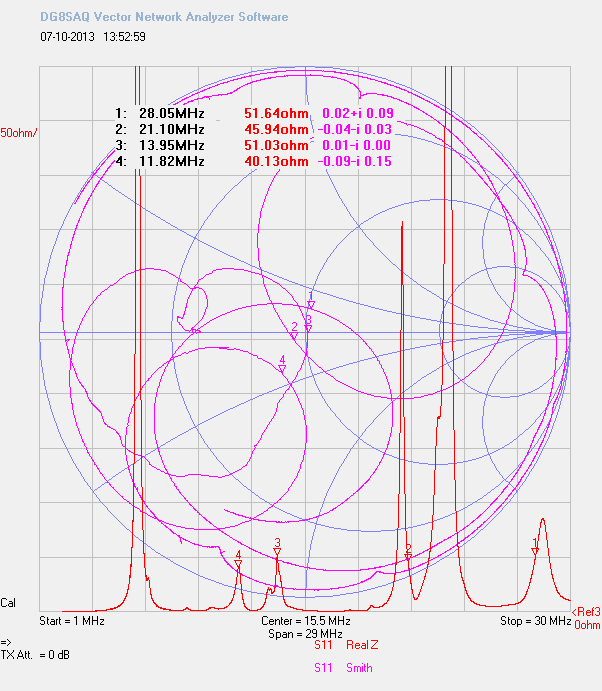Click the 11.82MHz marker frequency readout
This screenshot has width=602, height=691.
[172, 161]
